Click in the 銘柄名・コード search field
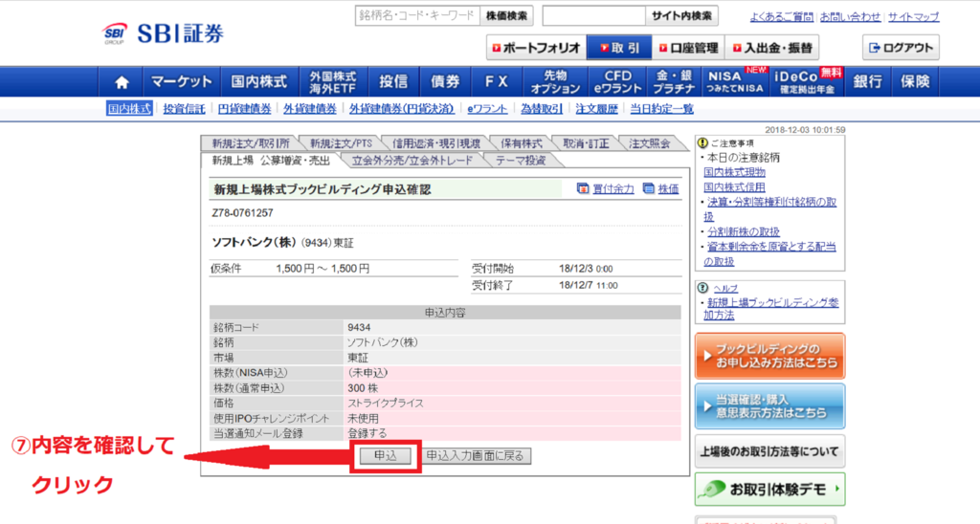The width and height of the screenshot is (980, 524). pos(417,15)
